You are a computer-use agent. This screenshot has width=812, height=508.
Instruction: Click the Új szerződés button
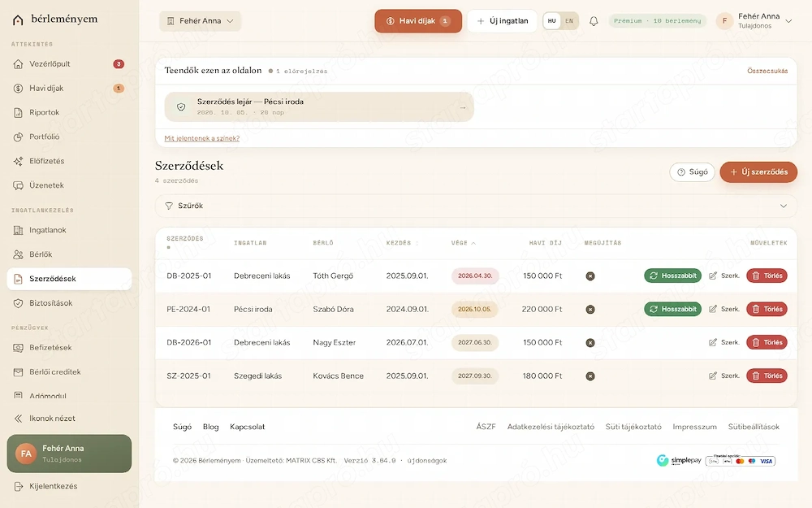coord(758,172)
